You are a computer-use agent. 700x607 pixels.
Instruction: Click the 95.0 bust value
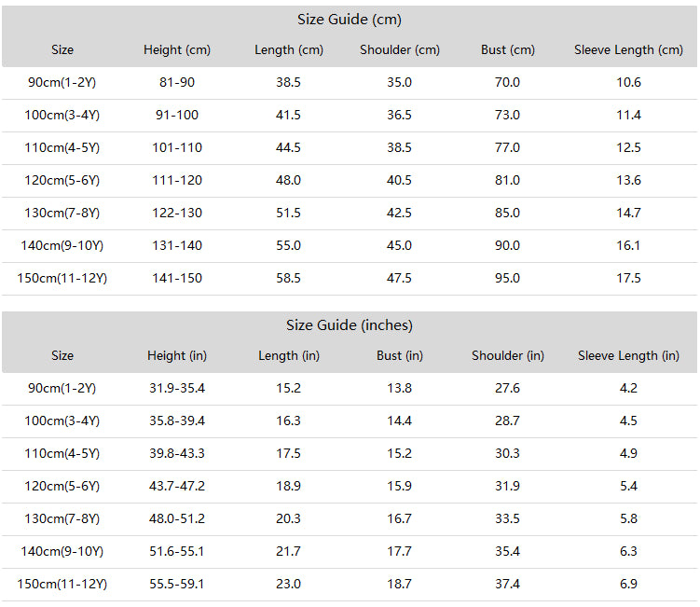[507, 278]
